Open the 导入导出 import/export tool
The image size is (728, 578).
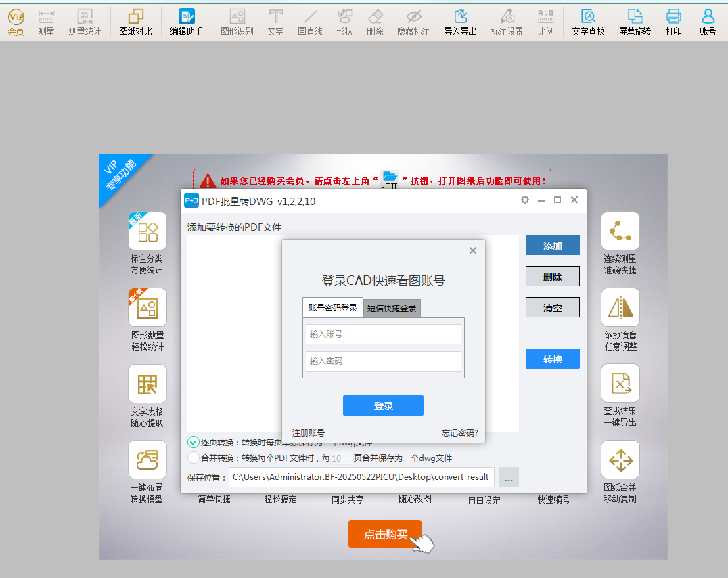461,22
